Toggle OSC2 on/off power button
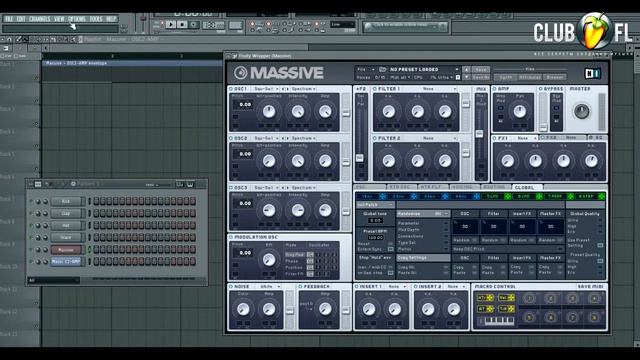This screenshot has height=360, width=640. pyautogui.click(x=231, y=138)
